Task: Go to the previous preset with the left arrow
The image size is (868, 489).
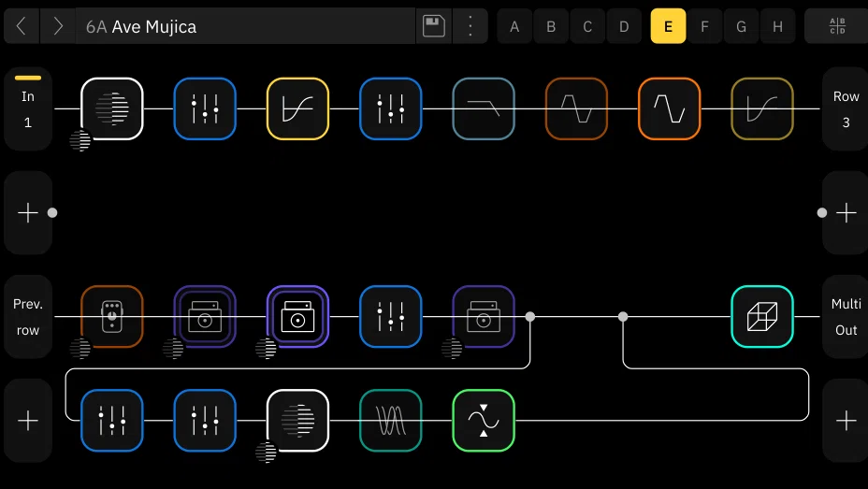Action: coord(21,26)
